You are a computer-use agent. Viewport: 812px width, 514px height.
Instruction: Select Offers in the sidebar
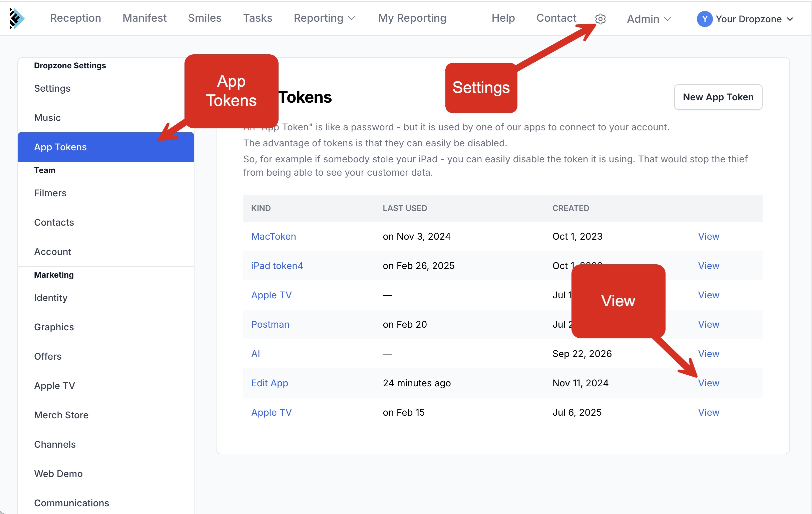[106, 357]
